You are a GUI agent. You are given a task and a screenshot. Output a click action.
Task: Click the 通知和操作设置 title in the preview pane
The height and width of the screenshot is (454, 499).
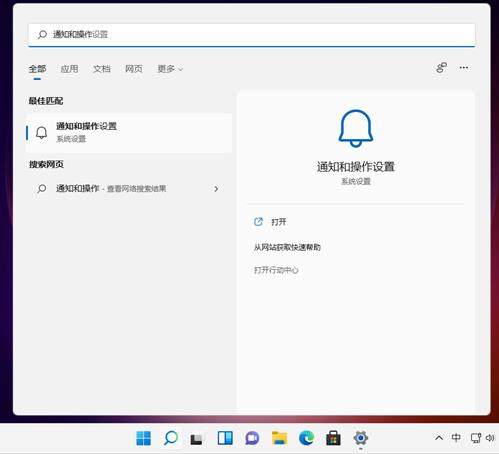click(356, 167)
